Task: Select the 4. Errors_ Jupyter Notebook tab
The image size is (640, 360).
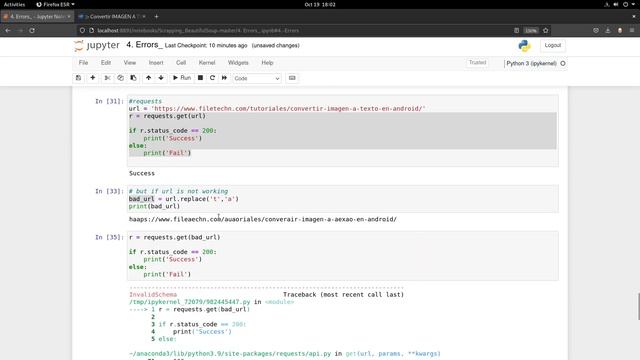Action: pyautogui.click(x=36, y=17)
